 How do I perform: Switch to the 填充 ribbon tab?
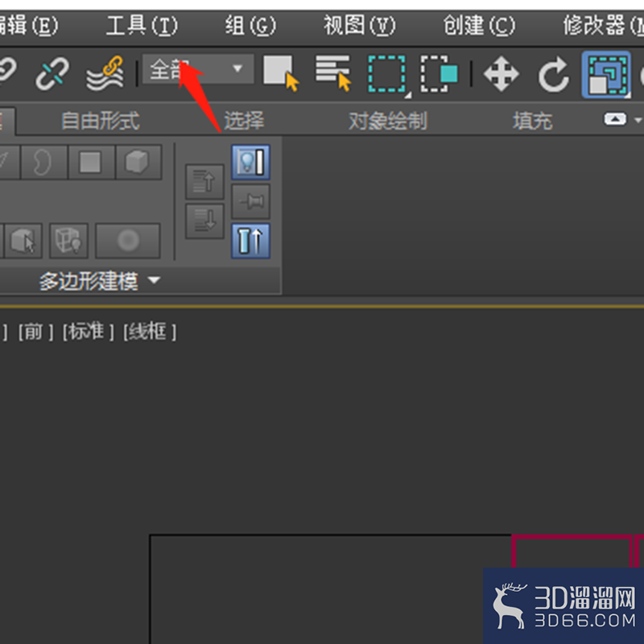coord(532,121)
